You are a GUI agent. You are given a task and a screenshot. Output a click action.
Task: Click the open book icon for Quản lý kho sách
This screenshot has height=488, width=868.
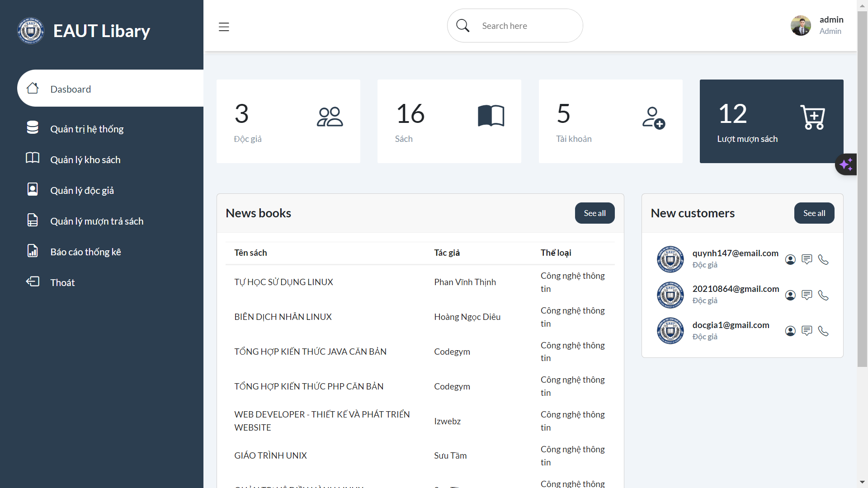(x=33, y=158)
